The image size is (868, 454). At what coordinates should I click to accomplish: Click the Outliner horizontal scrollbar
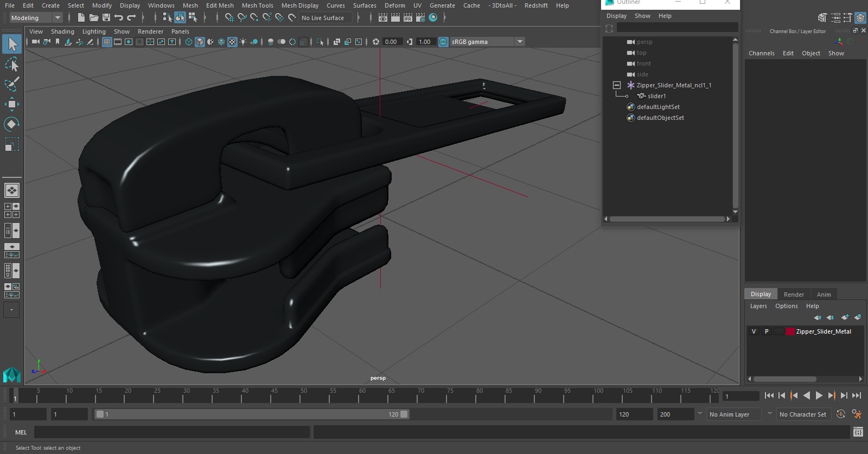667,219
